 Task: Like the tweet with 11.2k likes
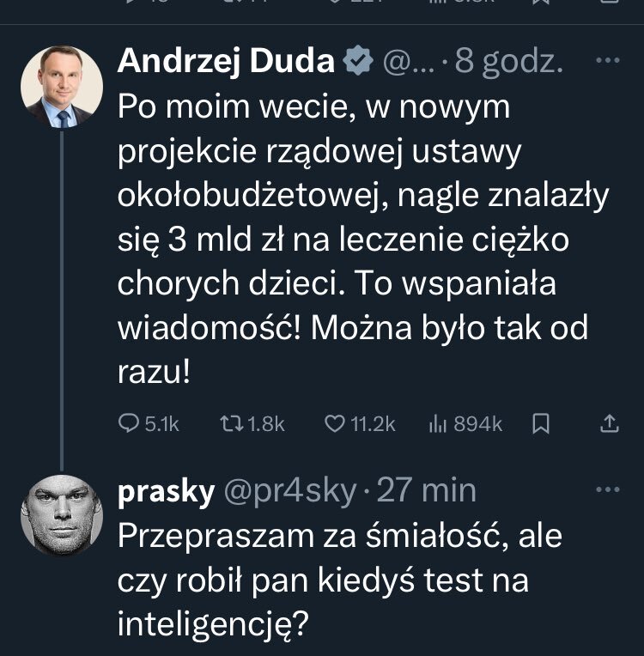coord(336,423)
